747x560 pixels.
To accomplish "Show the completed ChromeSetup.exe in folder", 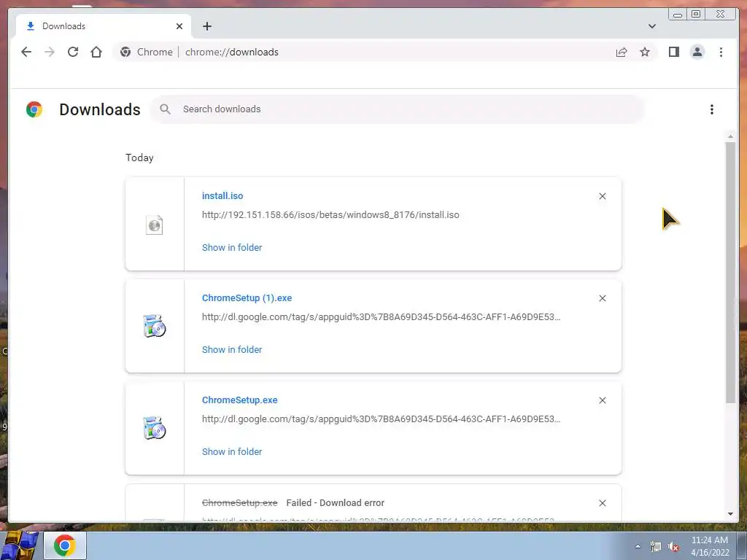I will [x=232, y=451].
